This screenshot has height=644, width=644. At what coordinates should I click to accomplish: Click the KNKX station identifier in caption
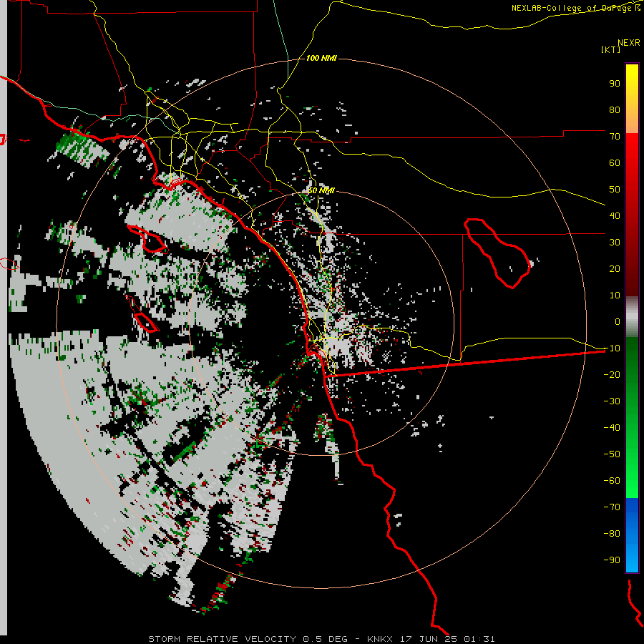[x=379, y=639]
